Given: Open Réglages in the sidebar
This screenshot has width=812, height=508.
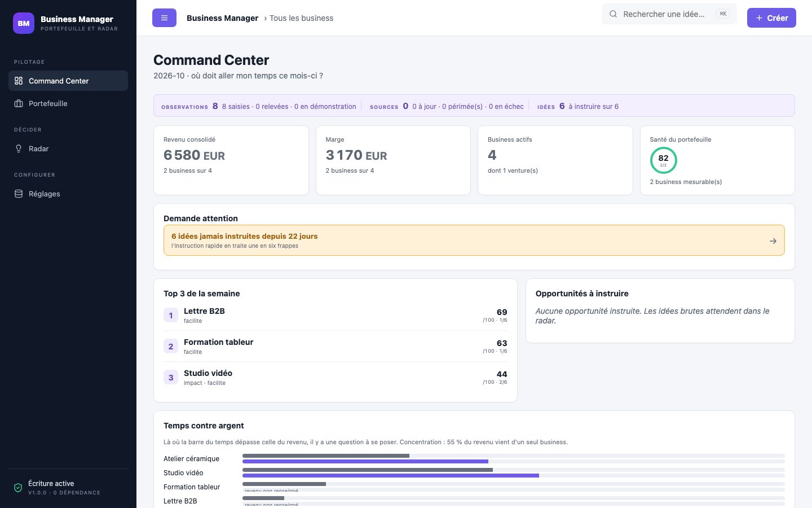Looking at the screenshot, I should 68,194.
